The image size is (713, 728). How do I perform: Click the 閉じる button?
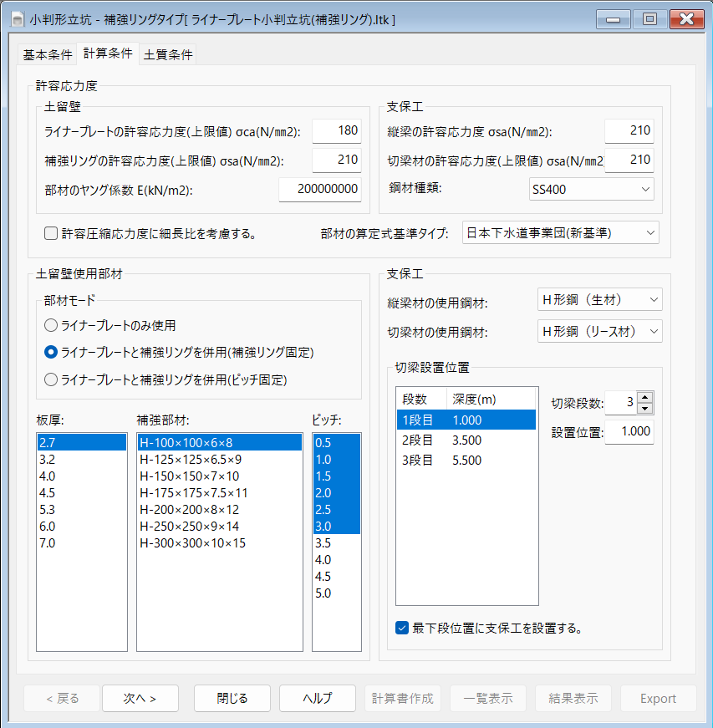[232, 698]
